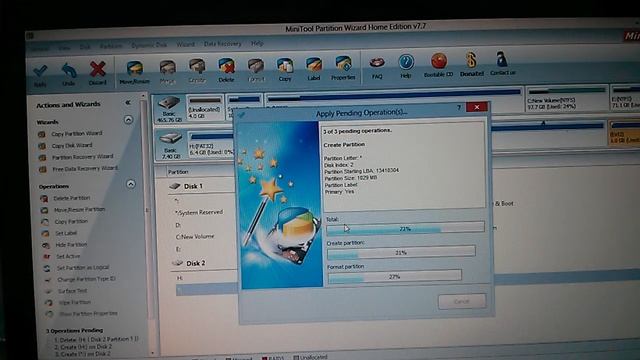Click Change Partition Type ID link
The image size is (640, 360).
(x=86, y=280)
